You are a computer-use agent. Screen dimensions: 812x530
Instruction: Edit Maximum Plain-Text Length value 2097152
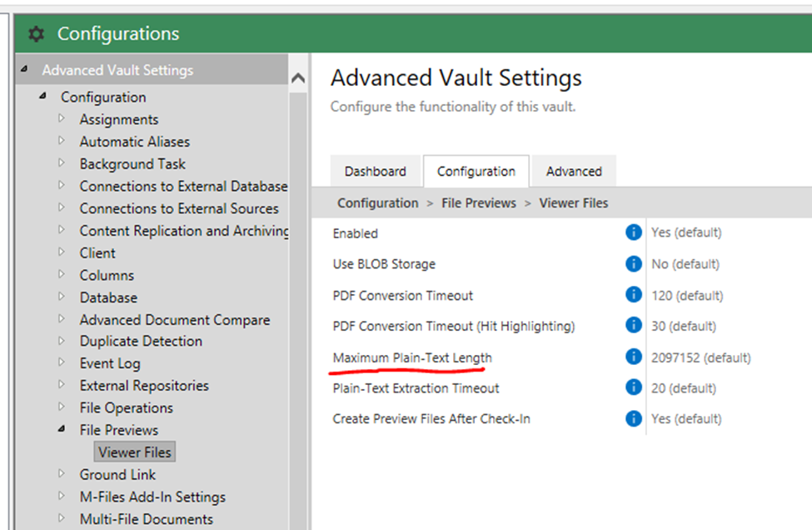click(700, 357)
